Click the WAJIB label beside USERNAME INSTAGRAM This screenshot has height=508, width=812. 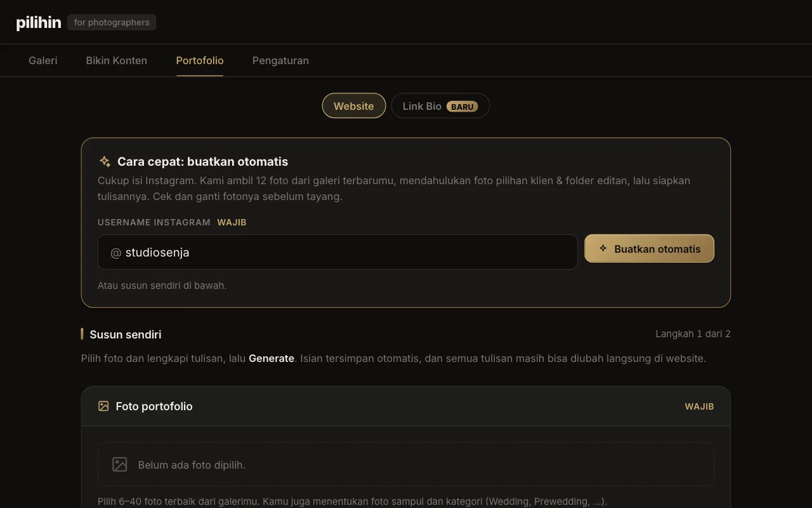[232, 222]
